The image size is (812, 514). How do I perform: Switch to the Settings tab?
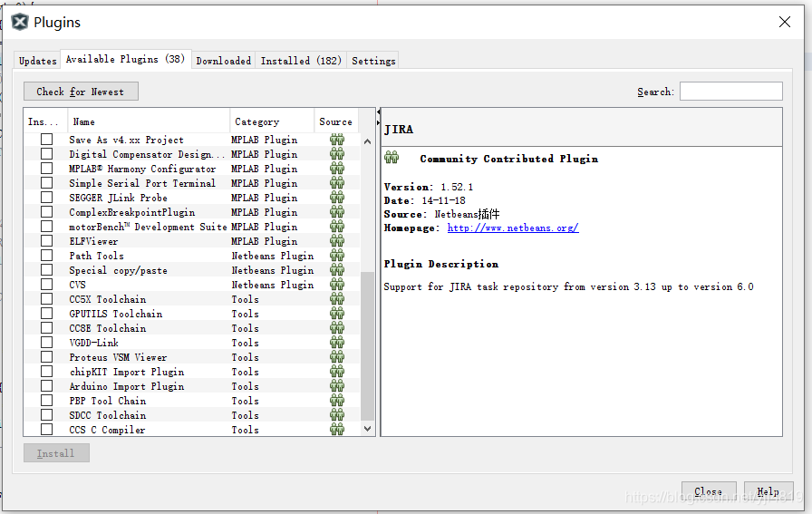coord(373,61)
